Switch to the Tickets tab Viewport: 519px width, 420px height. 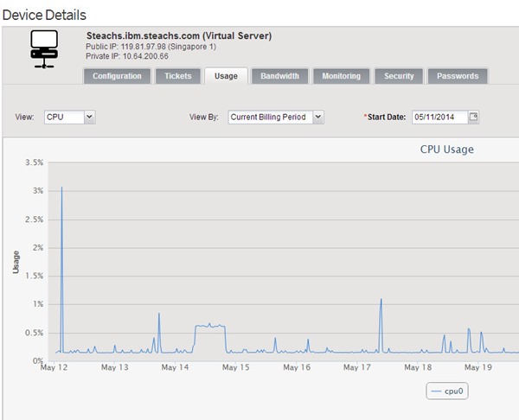178,76
